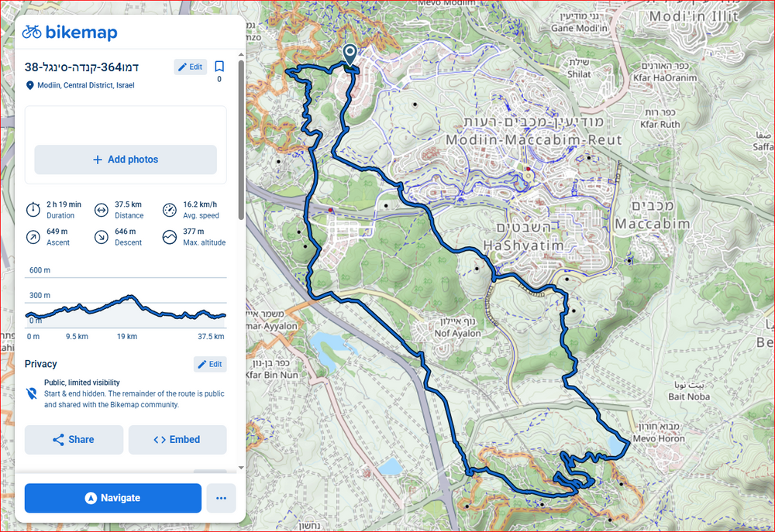Edit the route title
Viewport: 775px width, 532px height.
click(x=190, y=67)
